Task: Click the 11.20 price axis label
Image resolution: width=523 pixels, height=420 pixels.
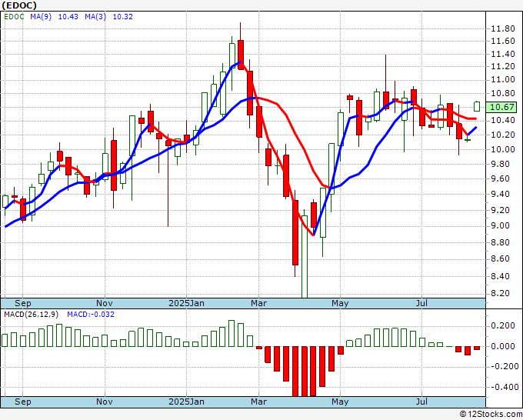Action: [x=503, y=66]
